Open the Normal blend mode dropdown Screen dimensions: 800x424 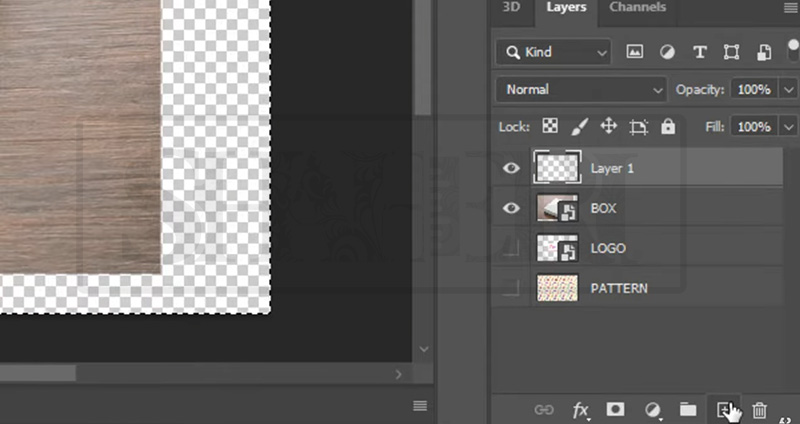(x=582, y=89)
